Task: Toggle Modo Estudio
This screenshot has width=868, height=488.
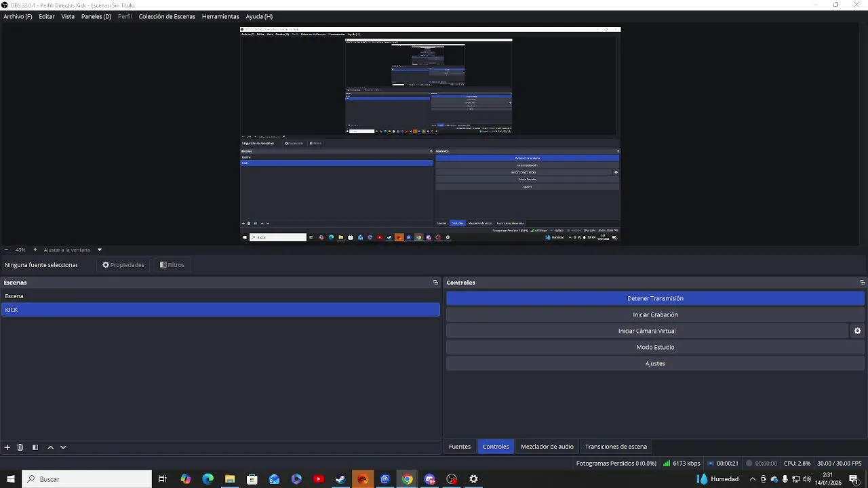Action: click(655, 347)
